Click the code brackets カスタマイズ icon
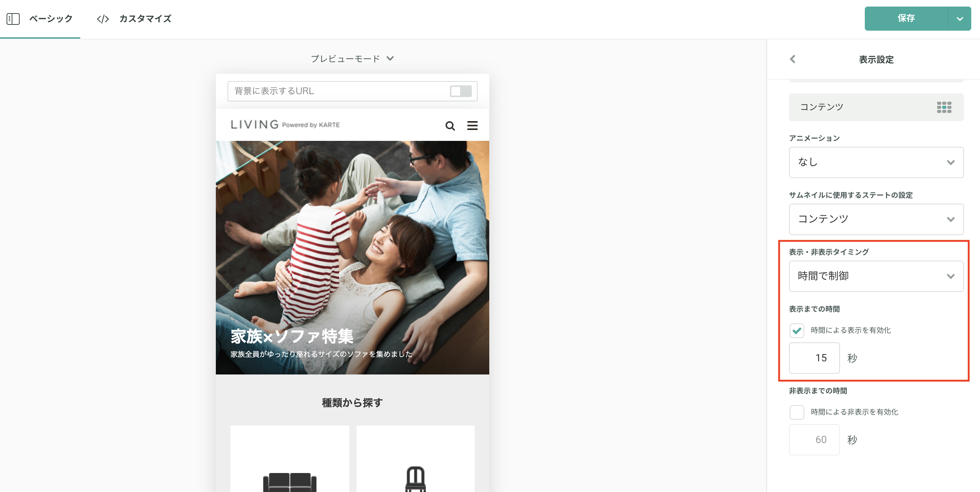This screenshot has width=980, height=492. click(x=103, y=19)
